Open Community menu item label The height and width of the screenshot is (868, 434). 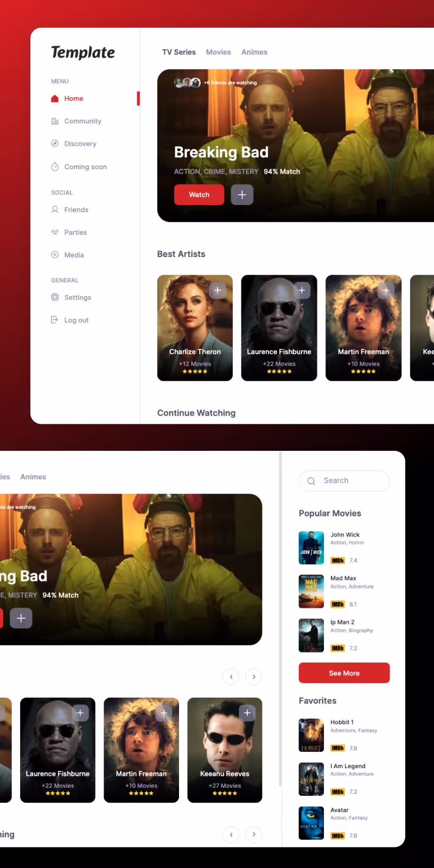point(83,122)
